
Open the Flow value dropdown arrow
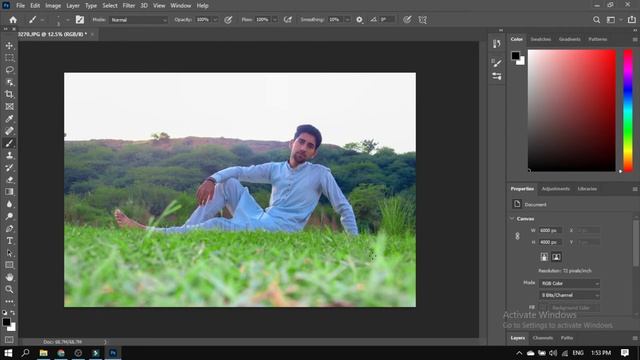(275, 20)
